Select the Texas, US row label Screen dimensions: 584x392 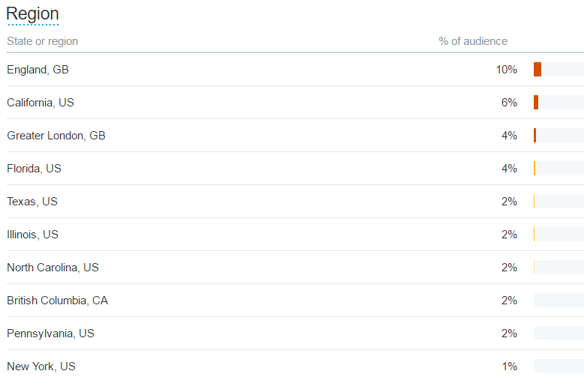tap(32, 202)
